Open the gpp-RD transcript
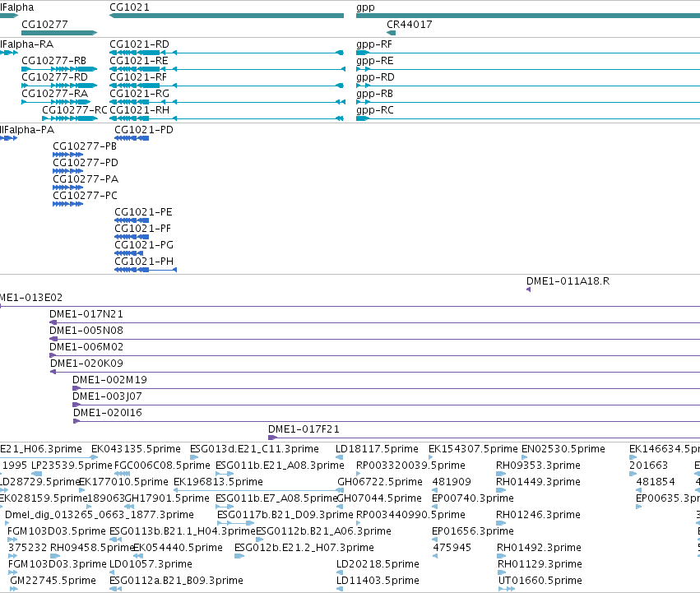This screenshot has height=593, width=700. click(528, 86)
